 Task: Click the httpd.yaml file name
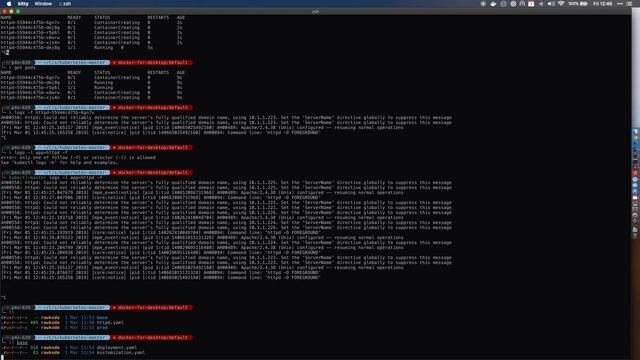point(110,322)
